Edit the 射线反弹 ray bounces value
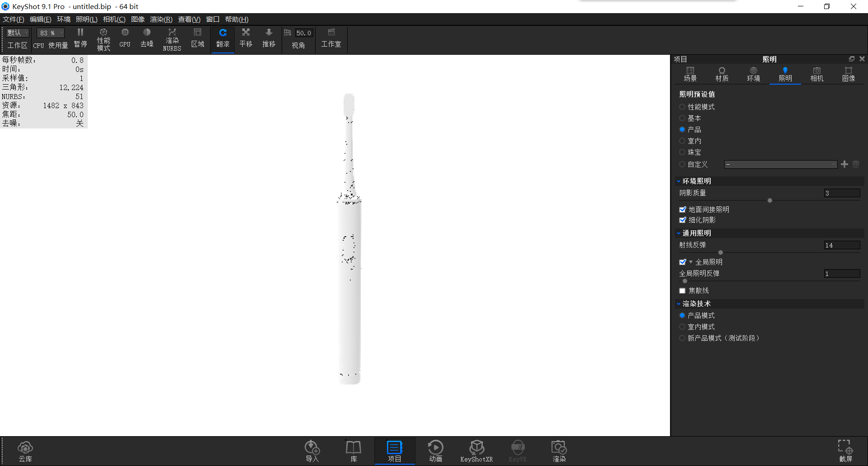The height and width of the screenshot is (466, 868). point(841,245)
